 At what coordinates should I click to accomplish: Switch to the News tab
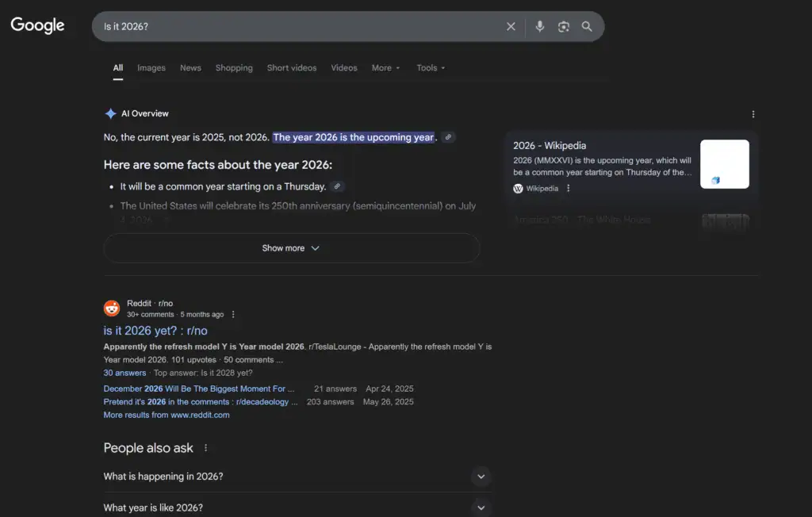(x=190, y=67)
